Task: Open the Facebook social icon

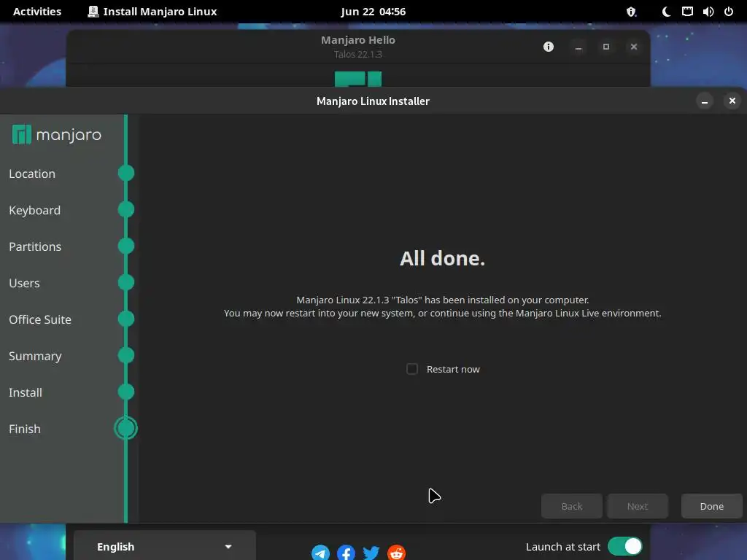Action: click(346, 553)
